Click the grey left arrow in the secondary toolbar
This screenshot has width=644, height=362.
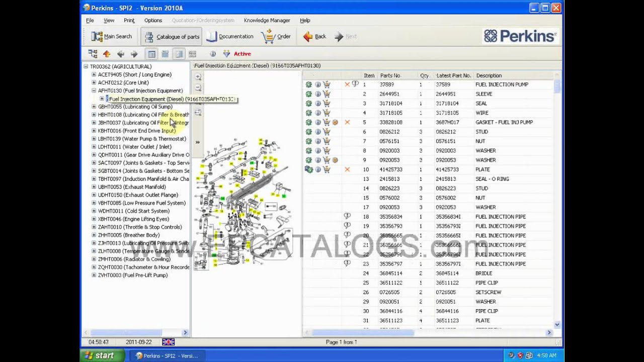(x=120, y=54)
